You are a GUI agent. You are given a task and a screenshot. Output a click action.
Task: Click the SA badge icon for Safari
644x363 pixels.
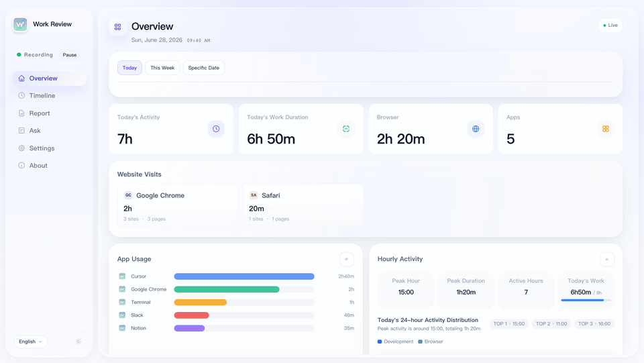254,195
